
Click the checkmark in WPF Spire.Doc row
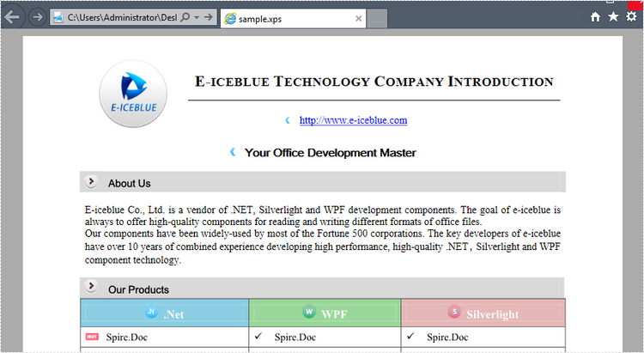point(258,336)
